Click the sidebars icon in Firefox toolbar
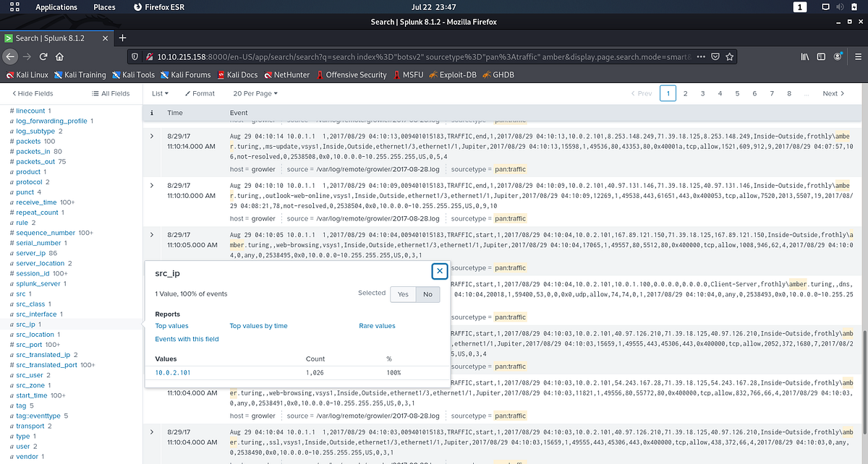Screen dimensions: 868x464 click(820, 56)
